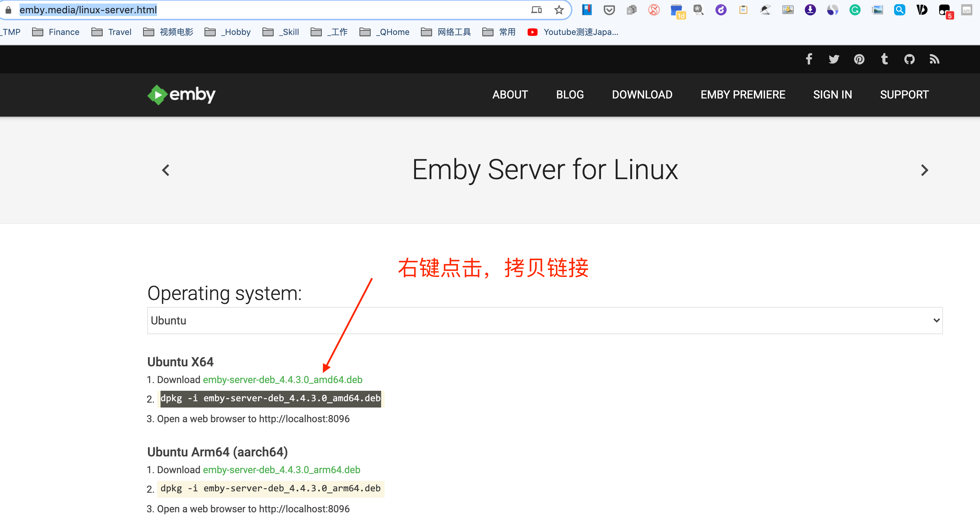Open the SUPPORT menu item
The width and height of the screenshot is (980, 528).
pyautogui.click(x=905, y=94)
